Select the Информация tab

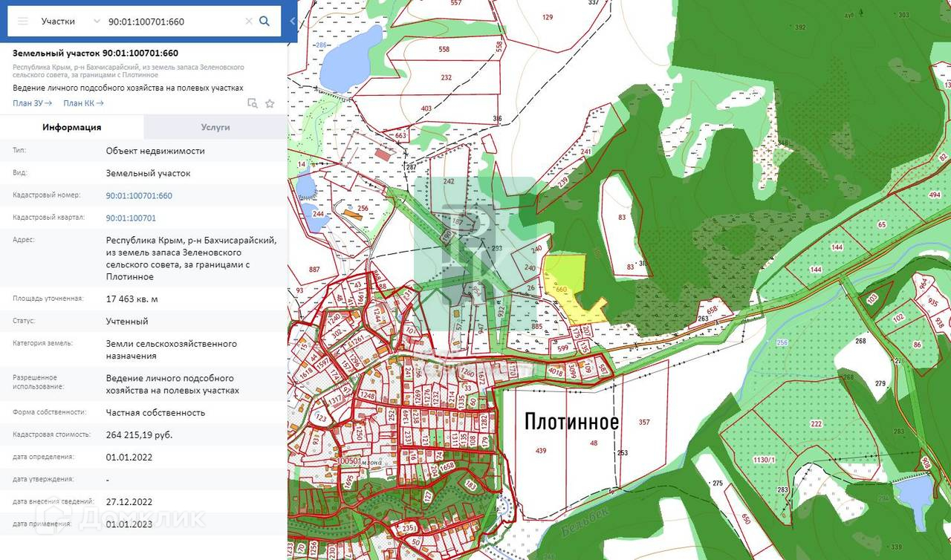72,127
